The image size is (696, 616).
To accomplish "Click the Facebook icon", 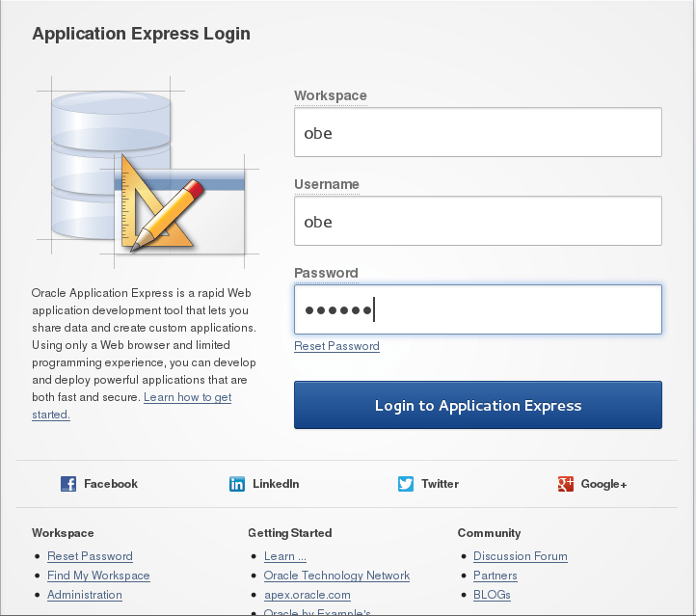I will (68, 484).
